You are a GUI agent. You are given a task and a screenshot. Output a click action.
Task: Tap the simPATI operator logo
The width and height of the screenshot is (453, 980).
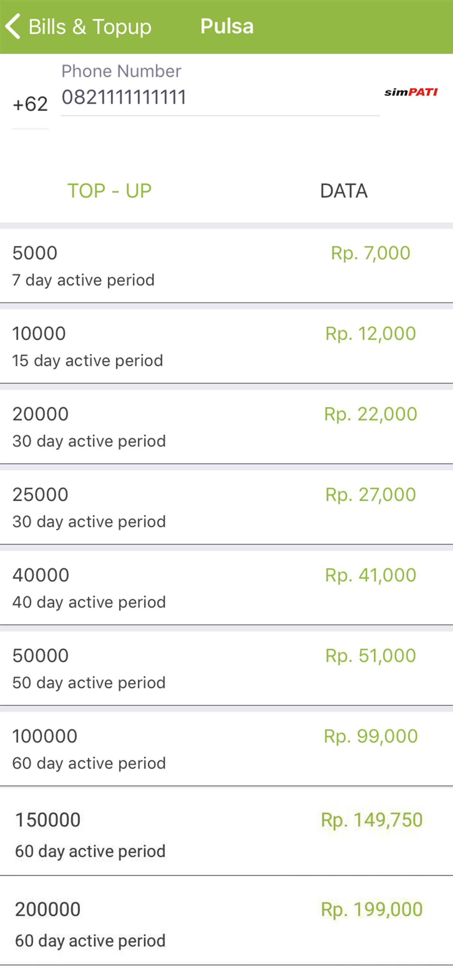click(x=411, y=92)
